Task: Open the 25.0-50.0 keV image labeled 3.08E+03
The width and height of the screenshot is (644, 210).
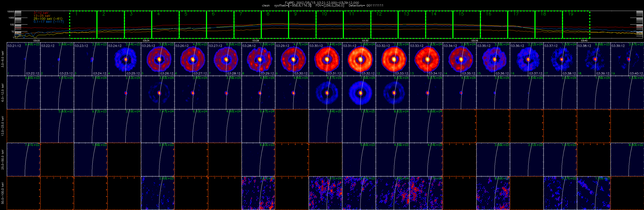Action: coord(493,160)
